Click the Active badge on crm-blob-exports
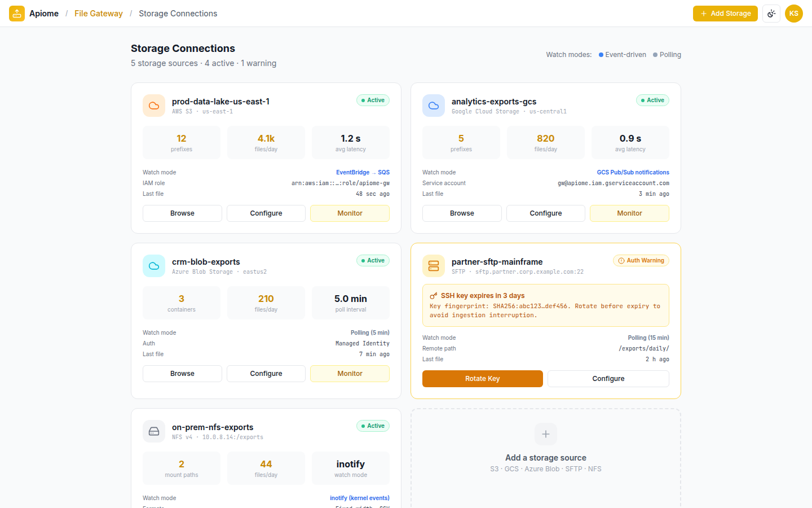 pos(373,261)
